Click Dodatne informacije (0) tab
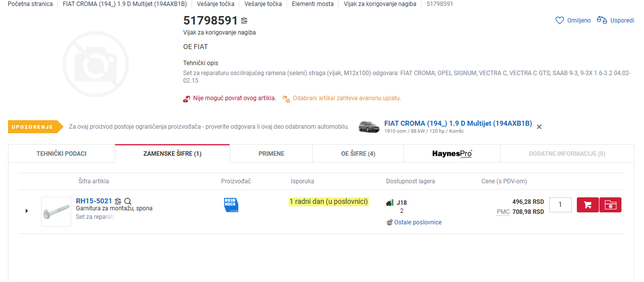644x282 pixels. click(567, 154)
